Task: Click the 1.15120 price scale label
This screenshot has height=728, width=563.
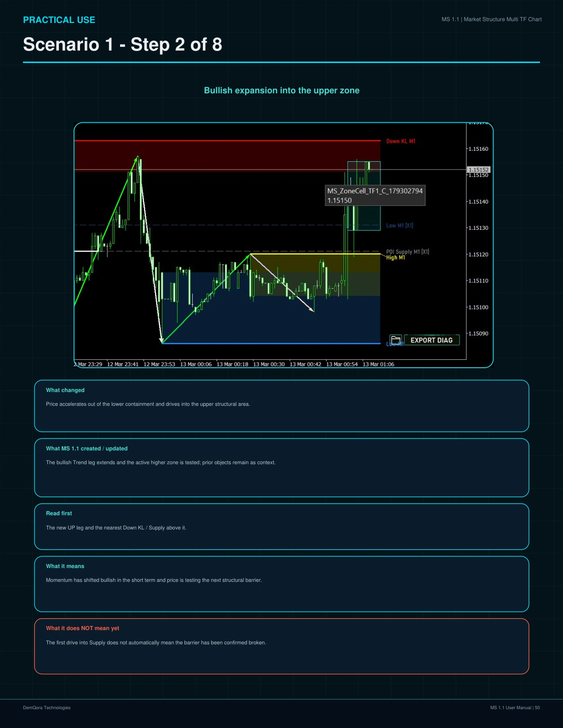Action: (x=478, y=255)
